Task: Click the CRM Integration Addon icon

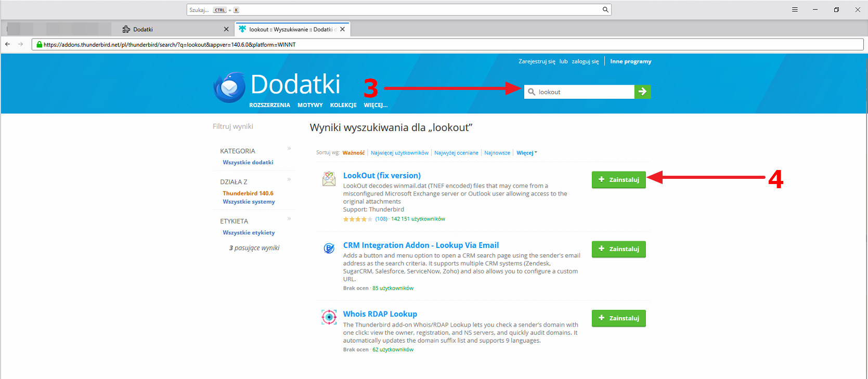Action: click(x=329, y=249)
